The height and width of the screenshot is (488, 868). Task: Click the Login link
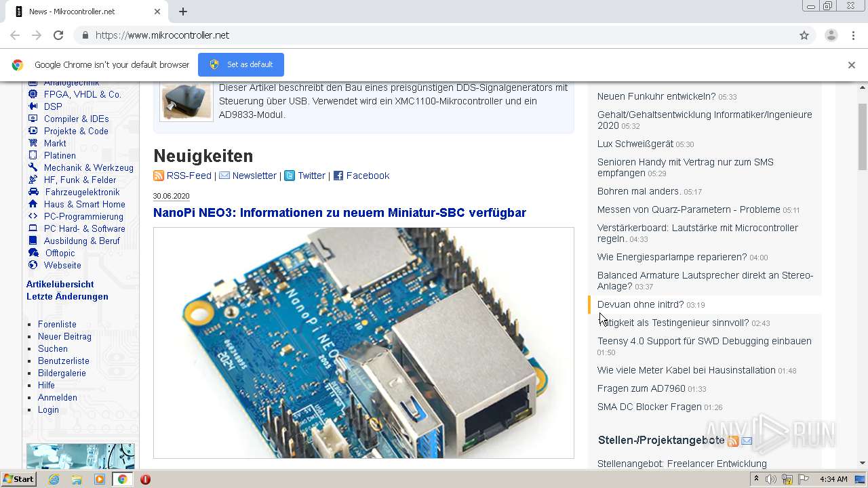48,409
